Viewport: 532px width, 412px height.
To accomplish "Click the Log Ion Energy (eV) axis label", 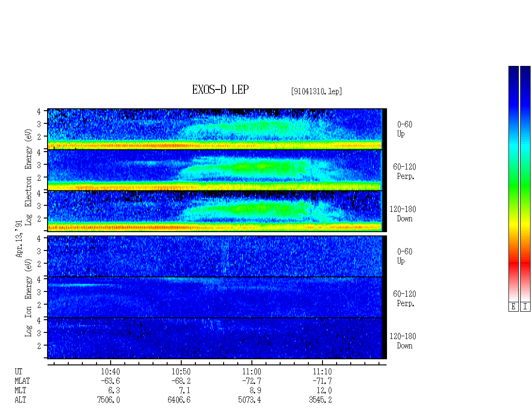I will coord(28,298).
